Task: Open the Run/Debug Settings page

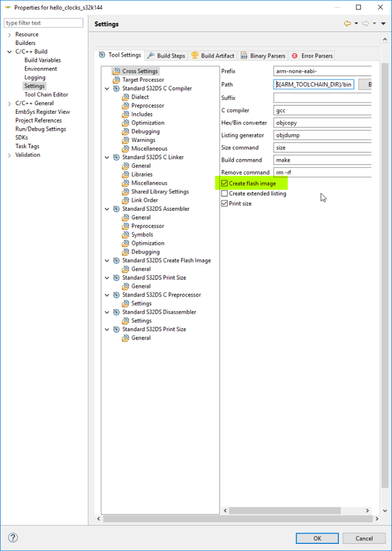Action: pos(40,129)
